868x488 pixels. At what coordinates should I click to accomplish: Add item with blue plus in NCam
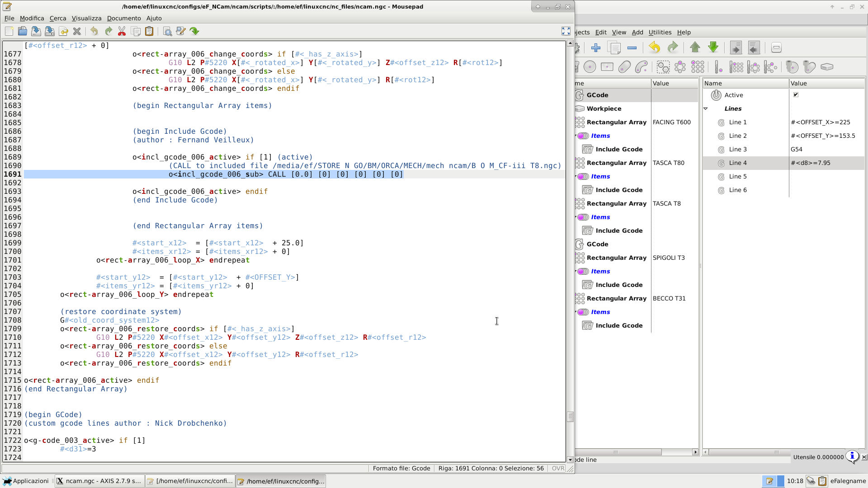(x=596, y=47)
